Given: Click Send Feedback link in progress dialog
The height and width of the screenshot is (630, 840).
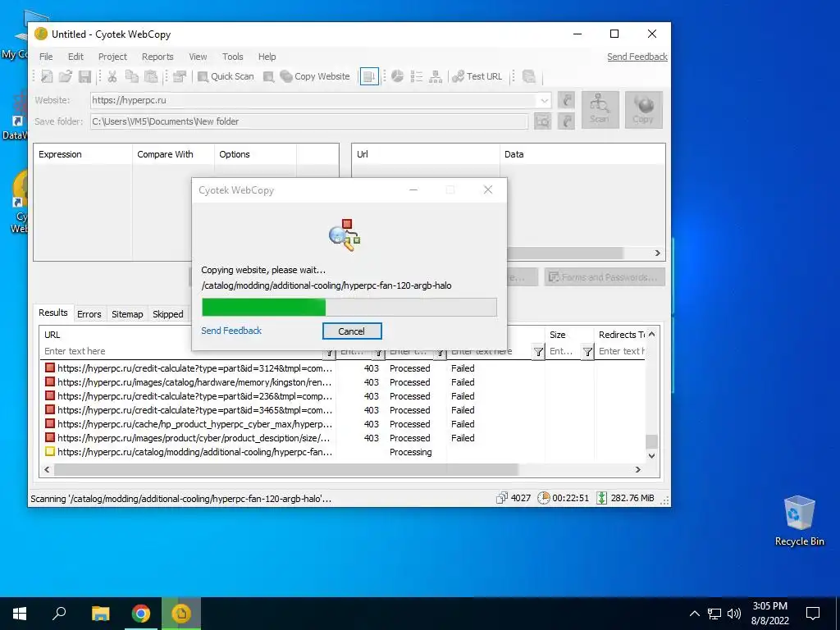Looking at the screenshot, I should [231, 331].
